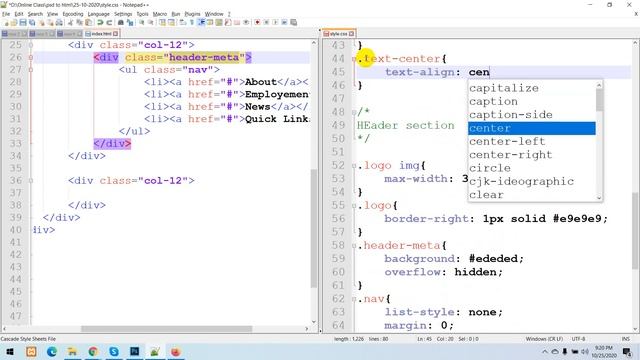640x360 pixels.
Task: Open User Defined Language dialog icon
Action: [x=210, y=22]
